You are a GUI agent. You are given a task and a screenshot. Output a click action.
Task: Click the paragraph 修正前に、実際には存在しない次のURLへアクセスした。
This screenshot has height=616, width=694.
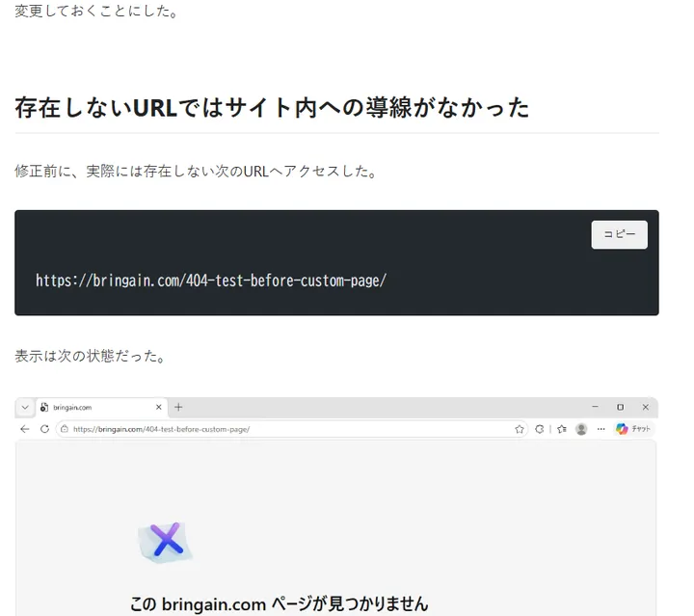197,172
